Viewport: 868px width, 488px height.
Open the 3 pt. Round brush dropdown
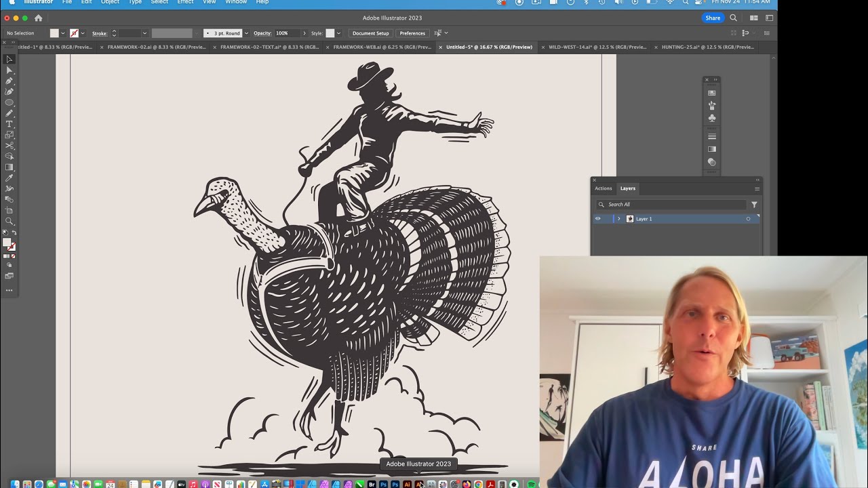[245, 33]
